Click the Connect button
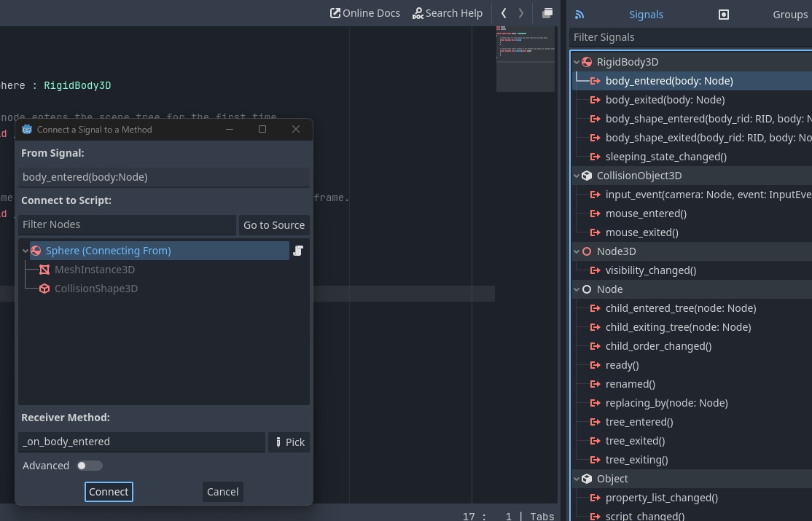 [109, 491]
